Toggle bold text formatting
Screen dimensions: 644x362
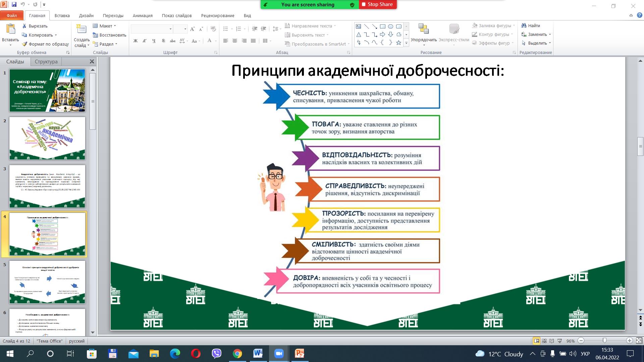pos(136,41)
